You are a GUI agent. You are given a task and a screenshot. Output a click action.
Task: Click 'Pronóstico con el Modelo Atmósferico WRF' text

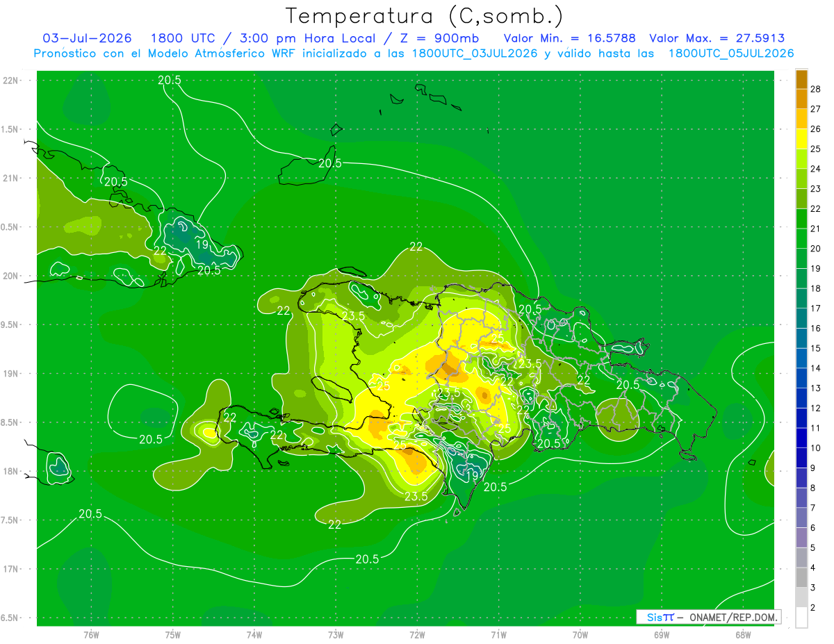pos(165,53)
